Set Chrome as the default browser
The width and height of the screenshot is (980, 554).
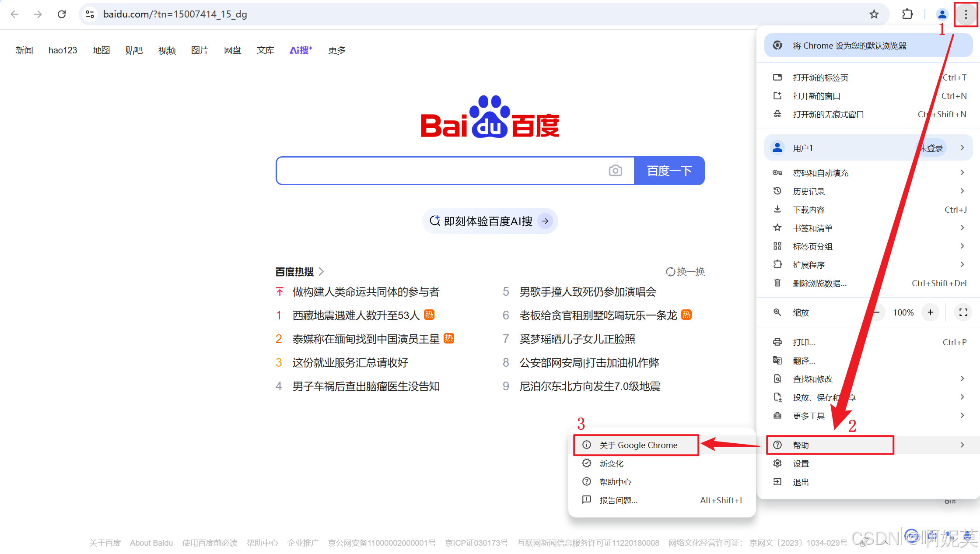coord(868,46)
